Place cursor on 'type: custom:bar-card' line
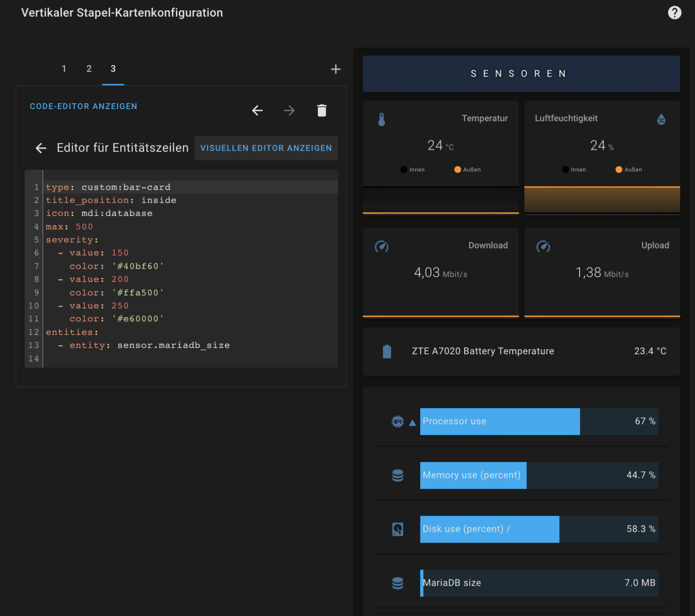Screen dimensions: 695x616 pos(190,187)
